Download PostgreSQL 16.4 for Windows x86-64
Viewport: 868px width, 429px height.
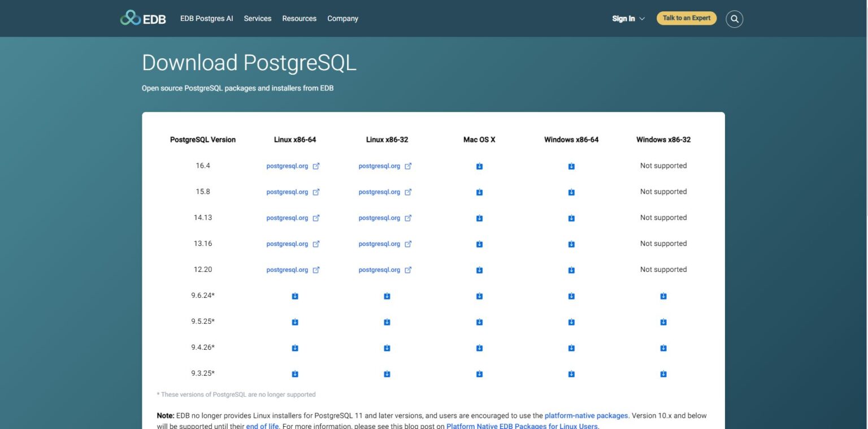point(571,166)
